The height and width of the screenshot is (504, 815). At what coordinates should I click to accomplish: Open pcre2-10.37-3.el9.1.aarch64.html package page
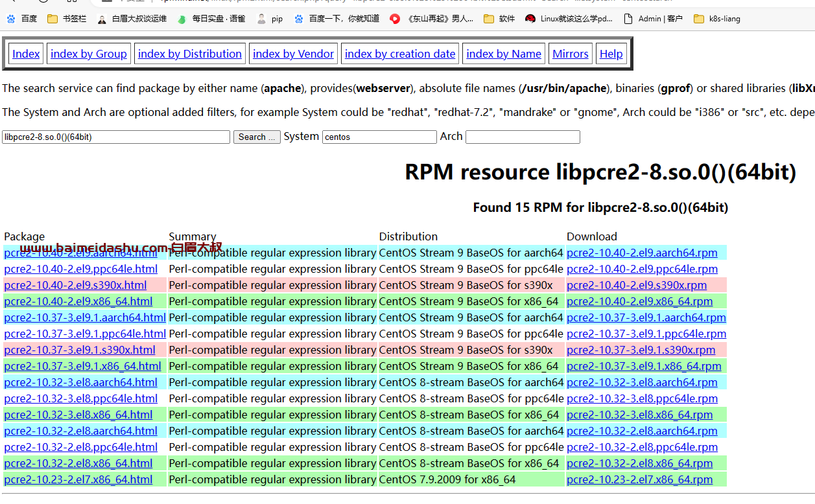[85, 317]
